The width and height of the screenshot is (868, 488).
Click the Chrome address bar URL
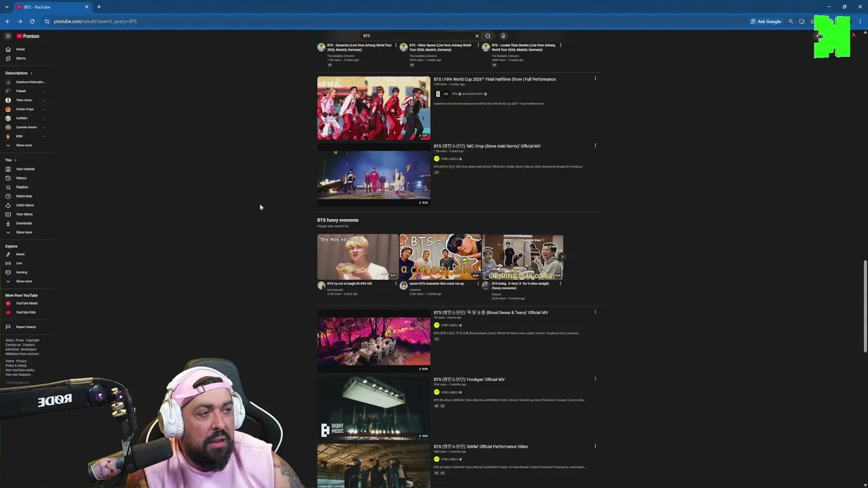coord(95,21)
